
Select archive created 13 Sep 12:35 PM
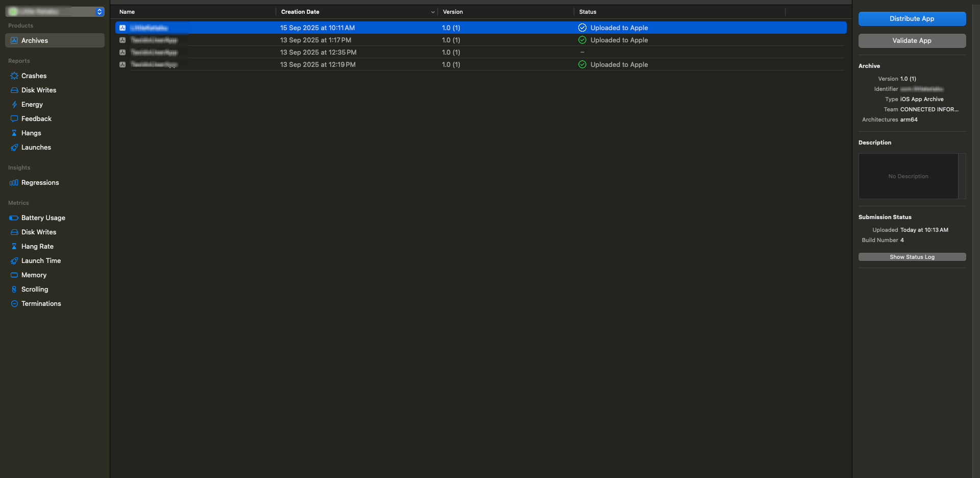(x=318, y=53)
